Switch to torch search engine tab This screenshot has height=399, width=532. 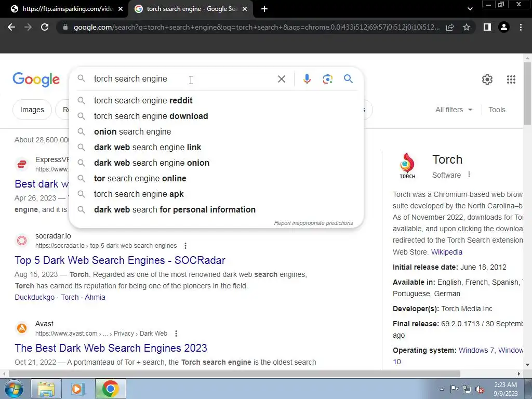[x=190, y=9]
